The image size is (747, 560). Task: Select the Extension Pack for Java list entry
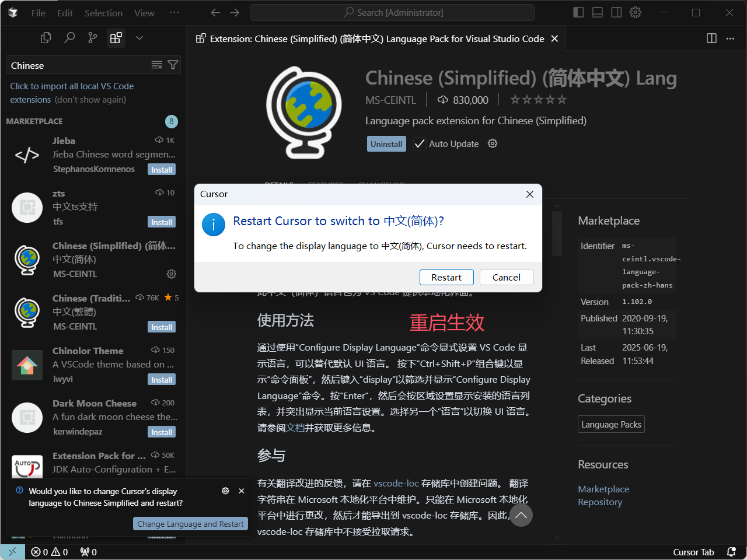click(x=93, y=464)
